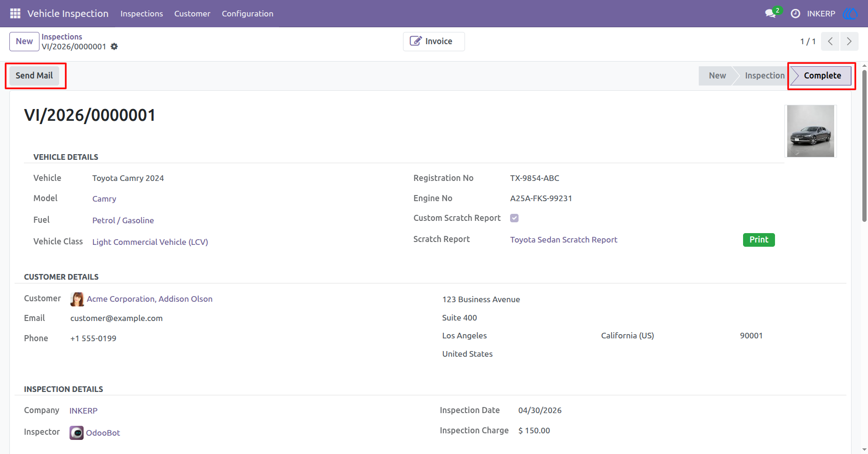Open the Toyota Sedan Scratch Report link
This screenshot has width=868, height=454.
[x=564, y=240]
